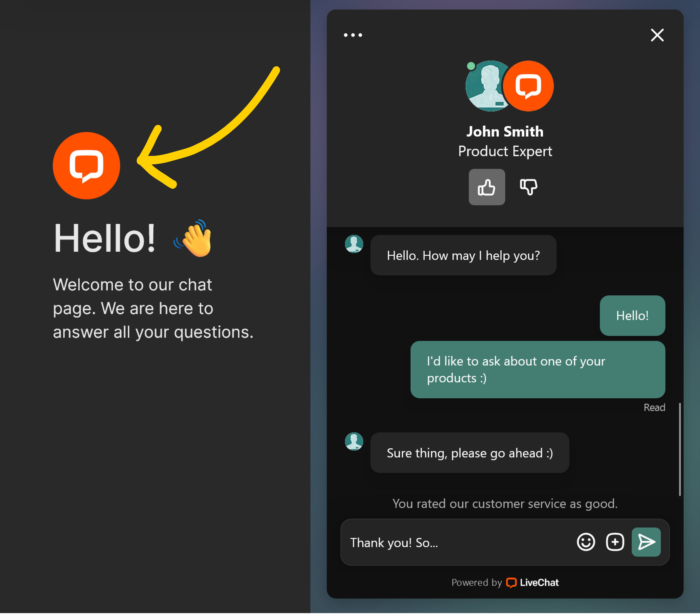Image resolution: width=700 pixels, height=614 pixels.
Task: Click the "Hello. How may I help you?" message
Action: 463,255
